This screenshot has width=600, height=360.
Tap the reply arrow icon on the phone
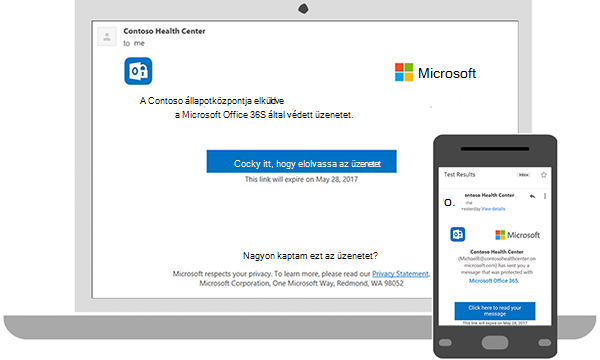pyautogui.click(x=532, y=196)
